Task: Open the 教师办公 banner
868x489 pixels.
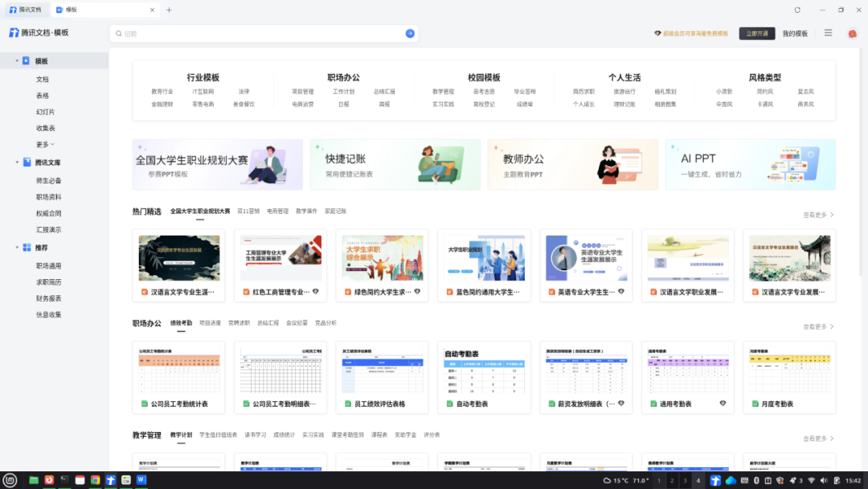Action: [x=573, y=165]
